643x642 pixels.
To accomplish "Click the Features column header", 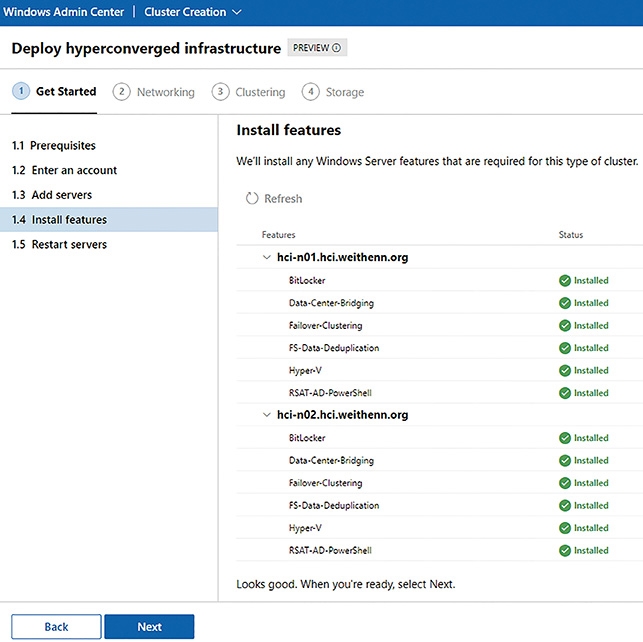I will click(x=278, y=235).
